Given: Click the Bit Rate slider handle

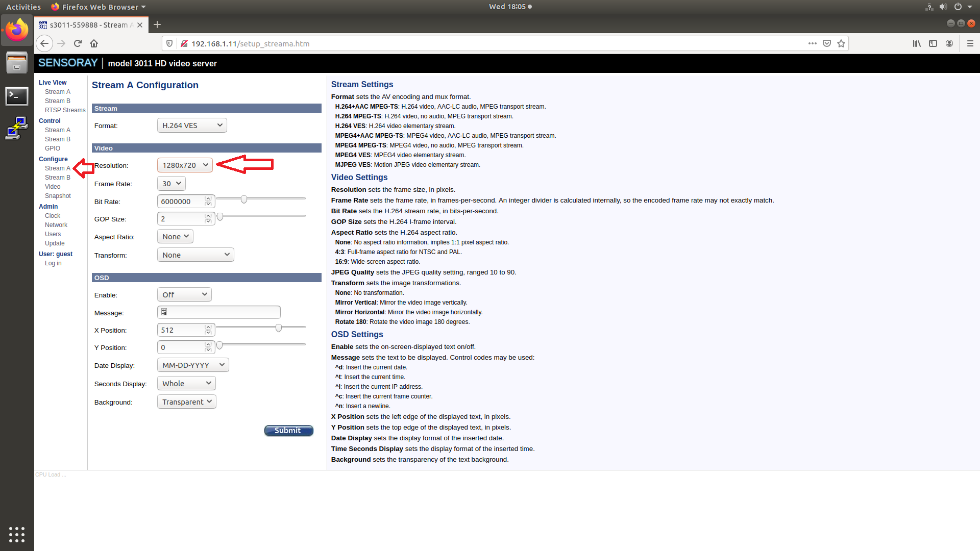Looking at the screenshot, I should click(244, 199).
